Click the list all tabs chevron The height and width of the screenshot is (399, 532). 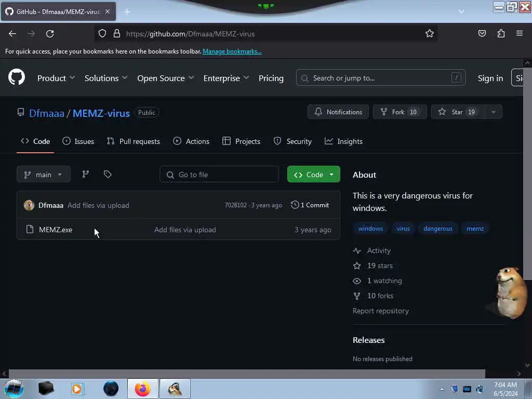point(461,11)
